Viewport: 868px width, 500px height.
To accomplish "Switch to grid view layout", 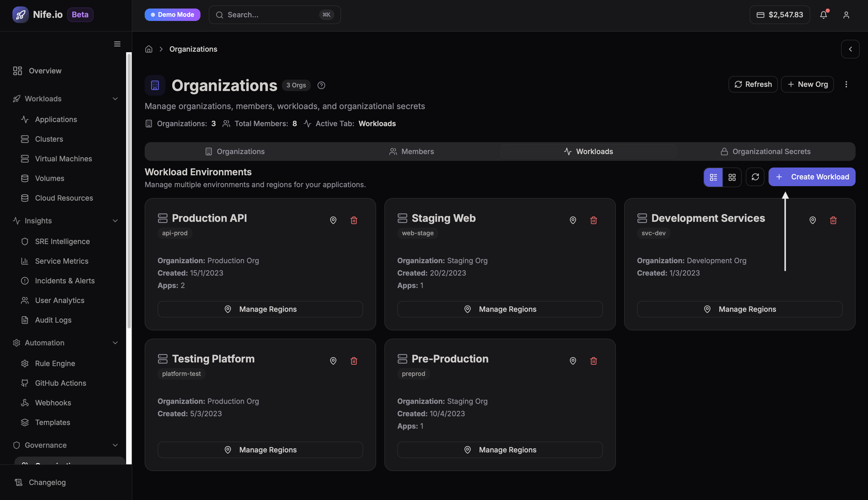I will tap(732, 177).
